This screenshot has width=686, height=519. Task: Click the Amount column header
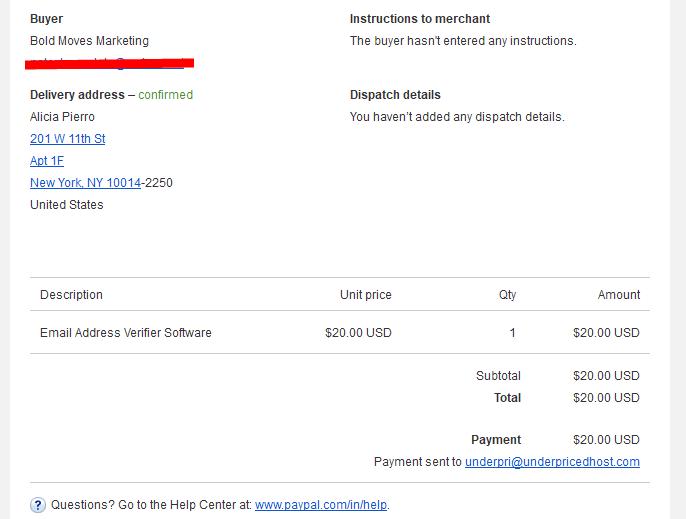[619, 295]
